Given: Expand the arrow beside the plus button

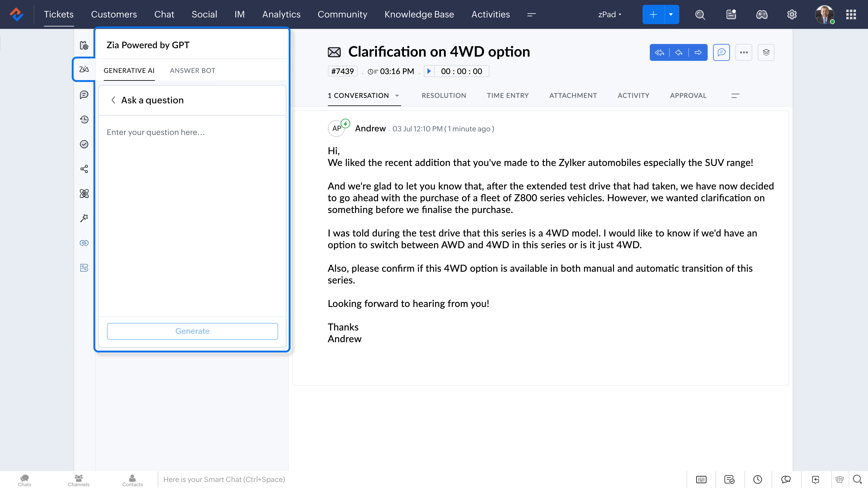Looking at the screenshot, I should tap(671, 14).
